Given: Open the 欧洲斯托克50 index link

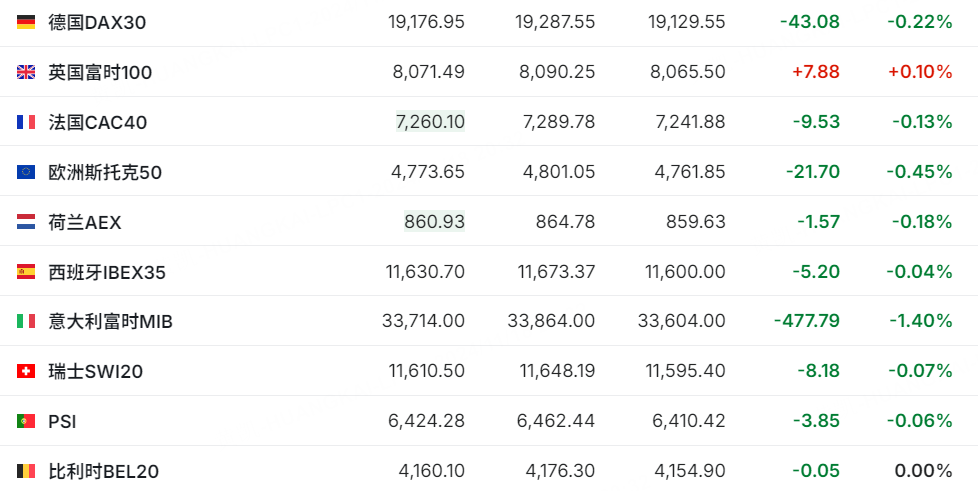Looking at the screenshot, I should [x=105, y=172].
